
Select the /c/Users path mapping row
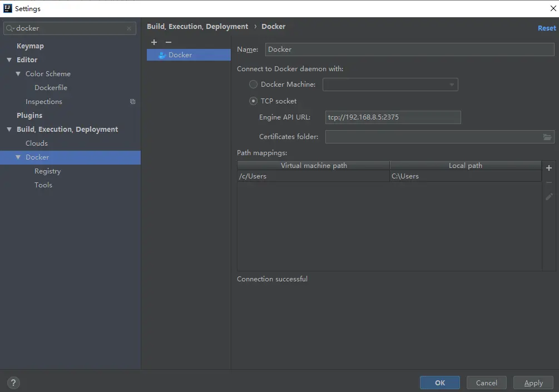click(x=389, y=176)
